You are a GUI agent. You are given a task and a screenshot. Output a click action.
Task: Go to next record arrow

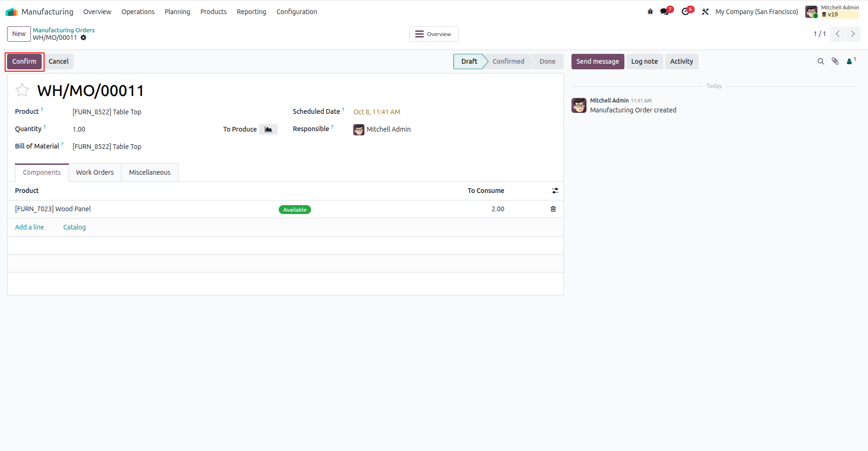click(x=853, y=34)
